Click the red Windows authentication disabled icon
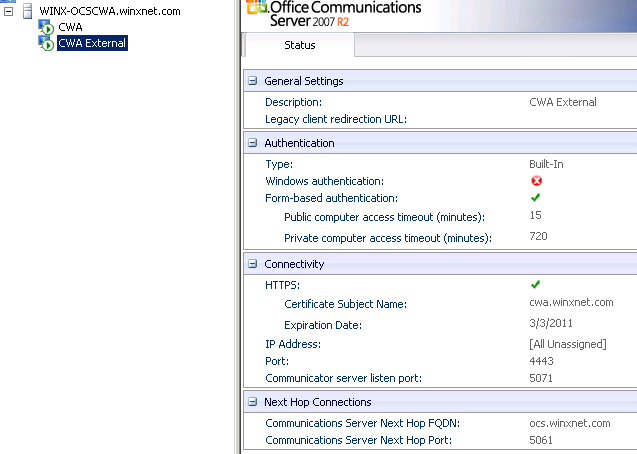The height and width of the screenshot is (454, 637). click(536, 181)
